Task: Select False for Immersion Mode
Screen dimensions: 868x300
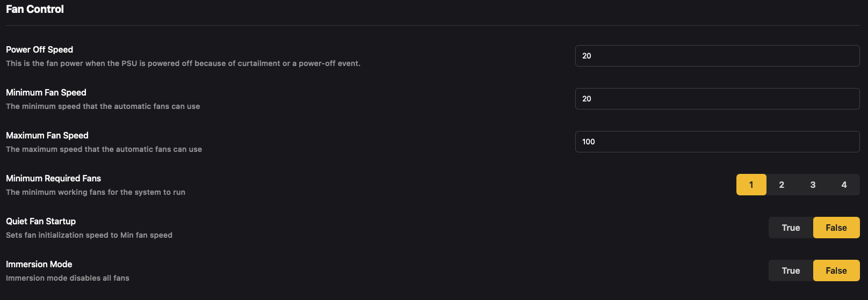Action: tap(836, 270)
